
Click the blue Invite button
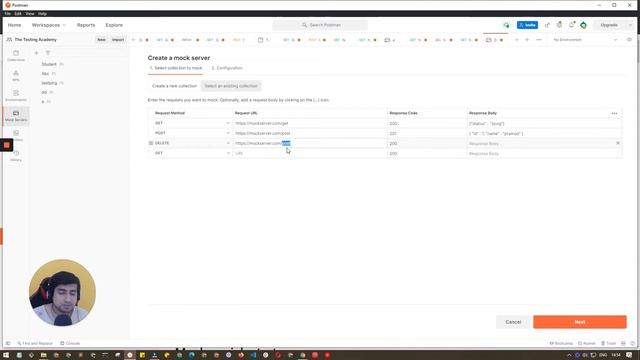(527, 25)
